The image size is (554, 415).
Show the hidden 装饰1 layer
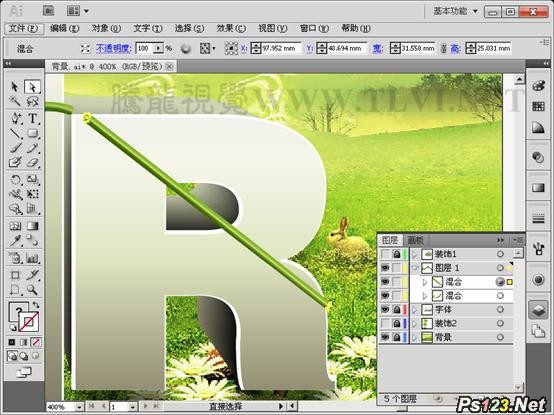click(385, 254)
